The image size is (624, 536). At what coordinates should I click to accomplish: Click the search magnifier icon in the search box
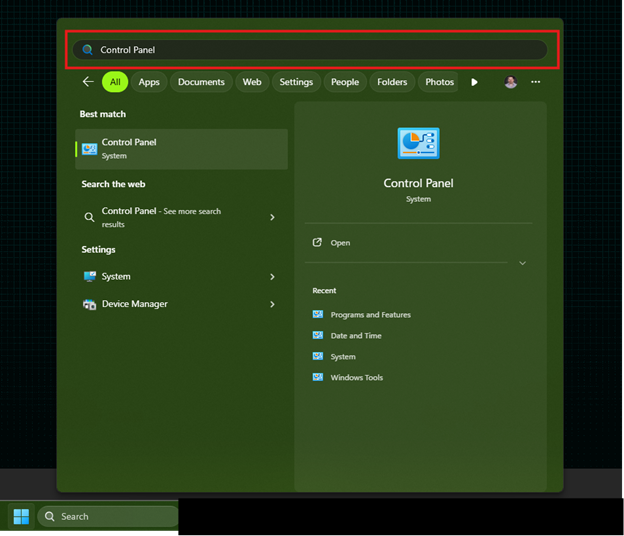(87, 50)
